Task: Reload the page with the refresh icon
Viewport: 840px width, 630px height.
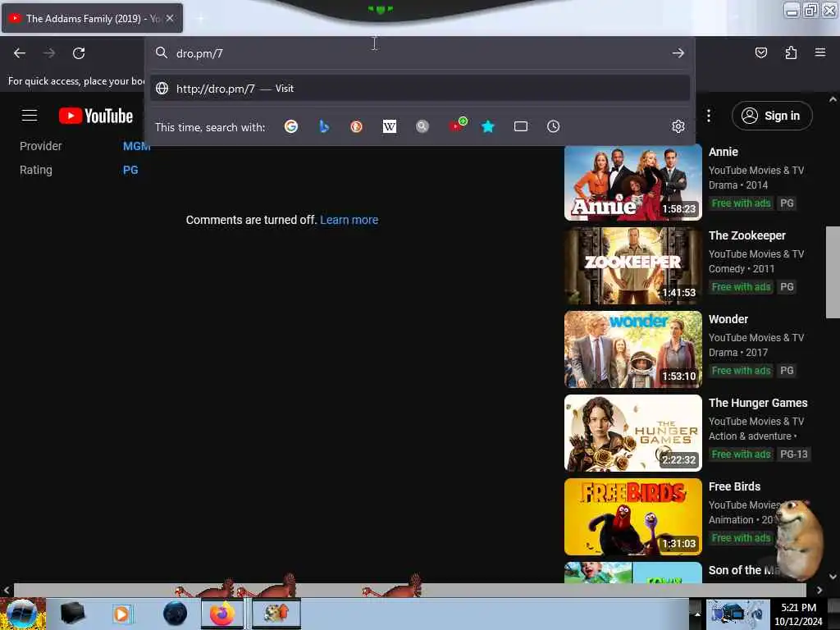Action: coord(79,53)
